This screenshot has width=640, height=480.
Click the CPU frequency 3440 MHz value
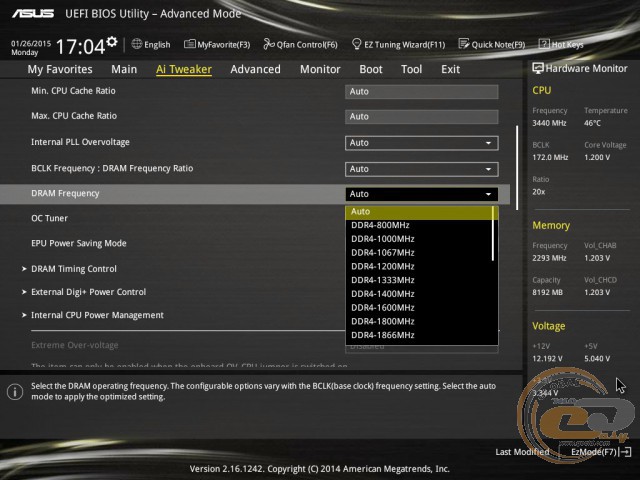[549, 123]
